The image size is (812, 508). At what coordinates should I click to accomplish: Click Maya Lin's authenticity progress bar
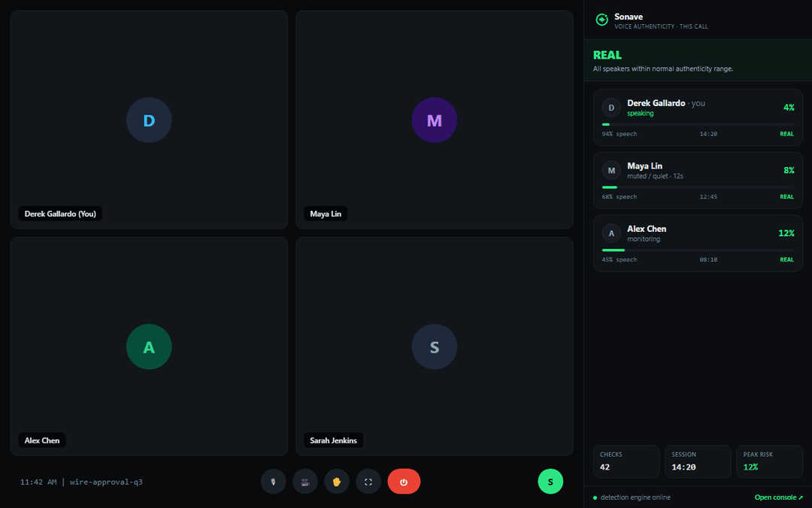[x=698, y=187]
